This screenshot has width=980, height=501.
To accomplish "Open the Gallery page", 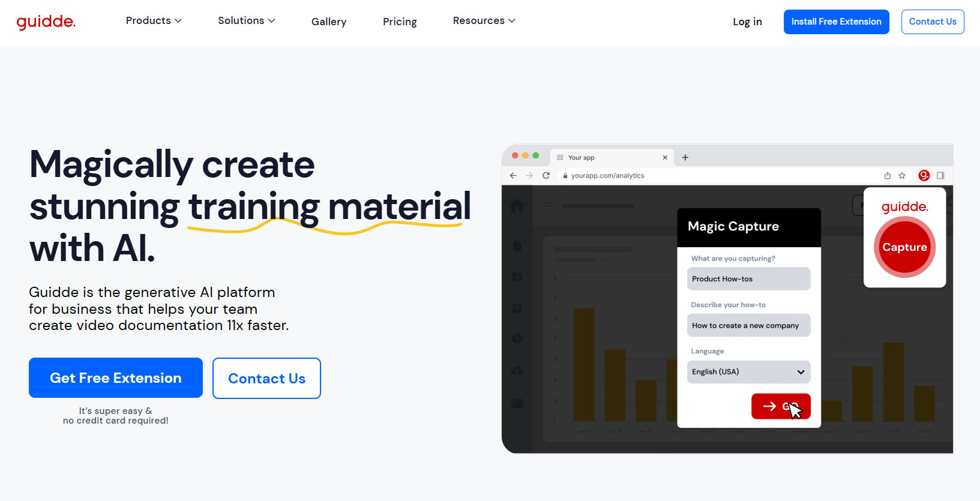I will pyautogui.click(x=329, y=22).
